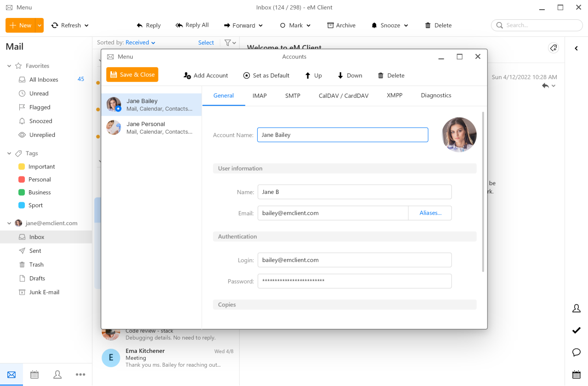Open the Calendar from the bottom icon bar

coord(34,375)
